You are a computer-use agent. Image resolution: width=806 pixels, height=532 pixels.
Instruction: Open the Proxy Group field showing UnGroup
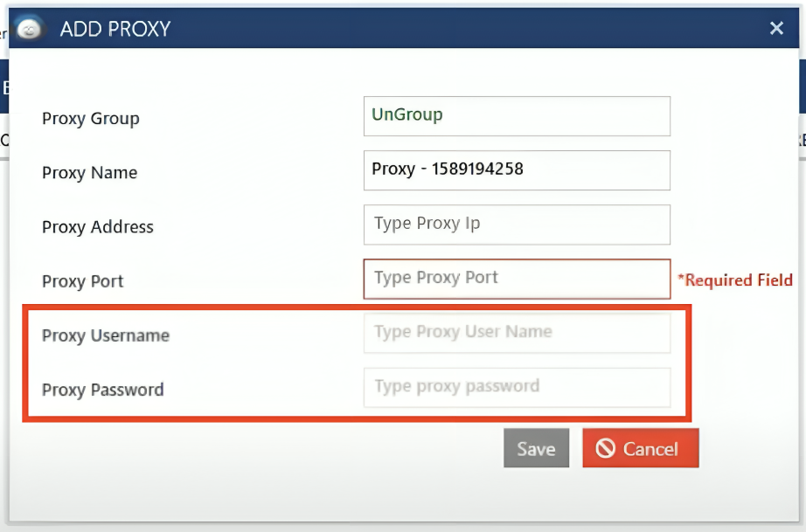[x=517, y=115]
